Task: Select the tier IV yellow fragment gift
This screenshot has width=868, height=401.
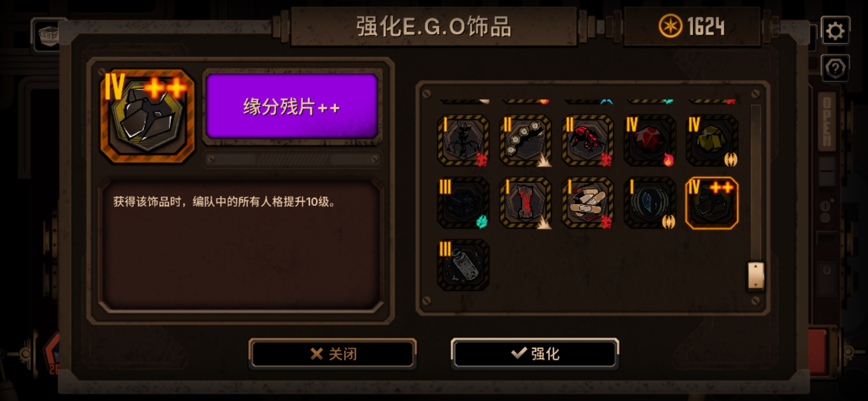Action: 712,140
